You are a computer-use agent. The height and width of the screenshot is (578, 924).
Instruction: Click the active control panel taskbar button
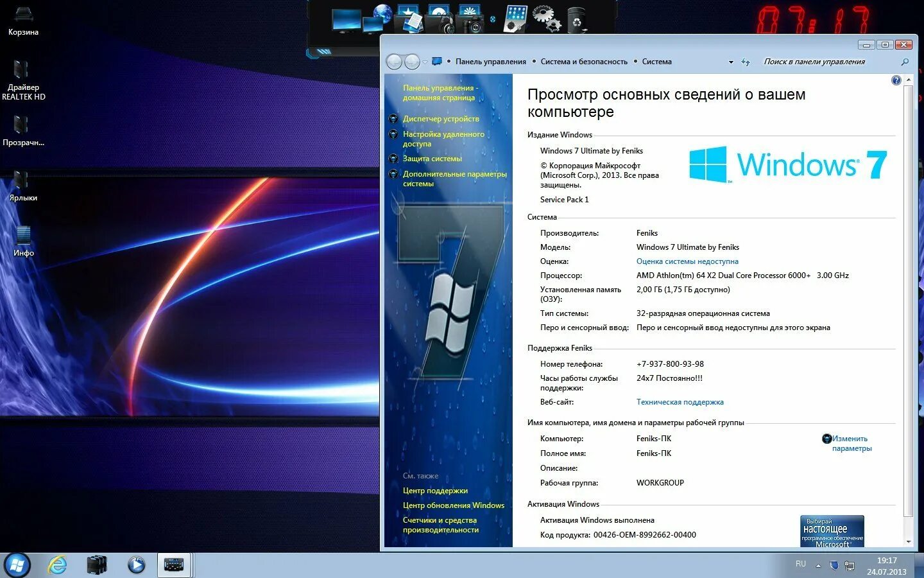174,565
